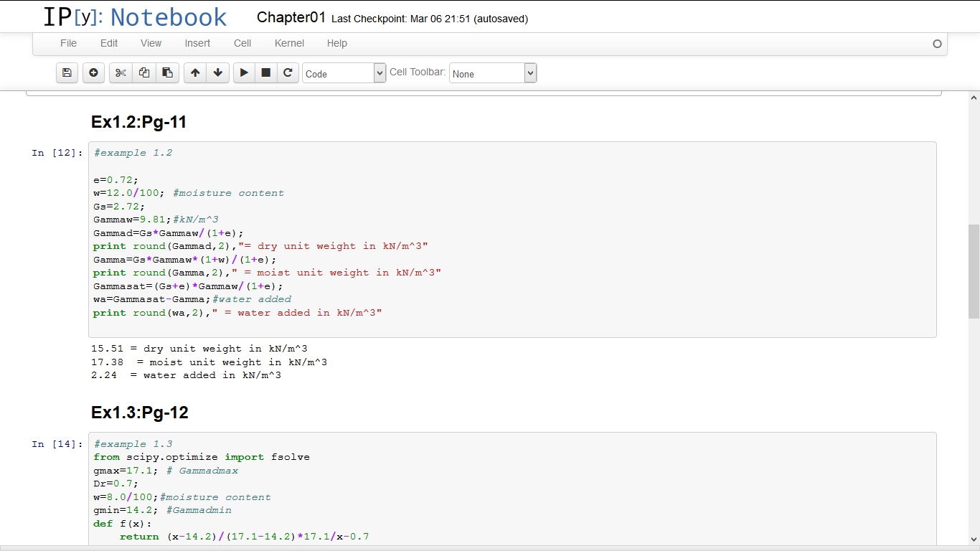Click the IPython Notebook logo
This screenshot has width=980, height=551.
tap(135, 17)
